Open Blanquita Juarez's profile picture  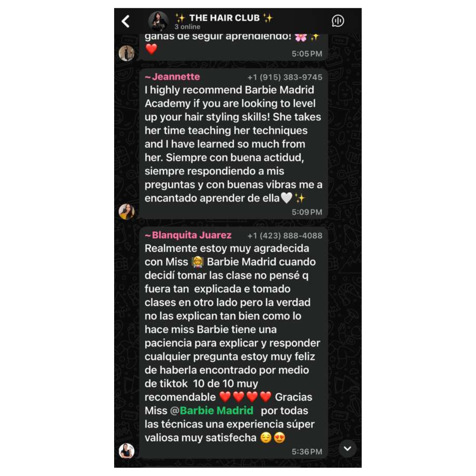point(126,450)
